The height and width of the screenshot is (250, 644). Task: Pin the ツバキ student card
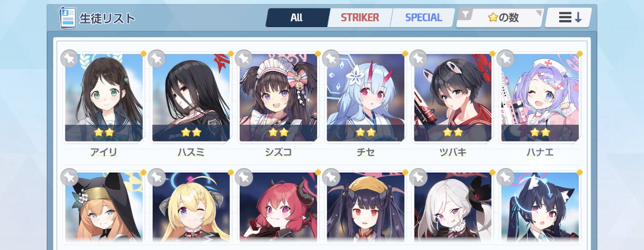click(x=418, y=58)
